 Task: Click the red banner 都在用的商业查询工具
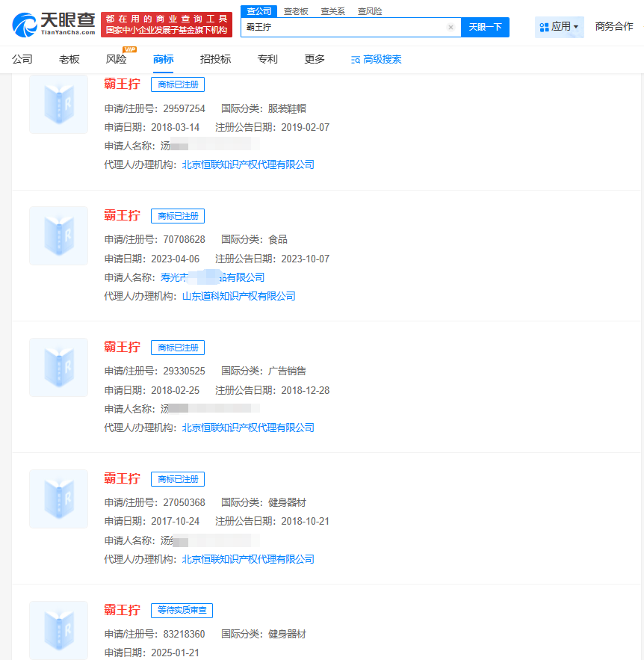(167, 25)
